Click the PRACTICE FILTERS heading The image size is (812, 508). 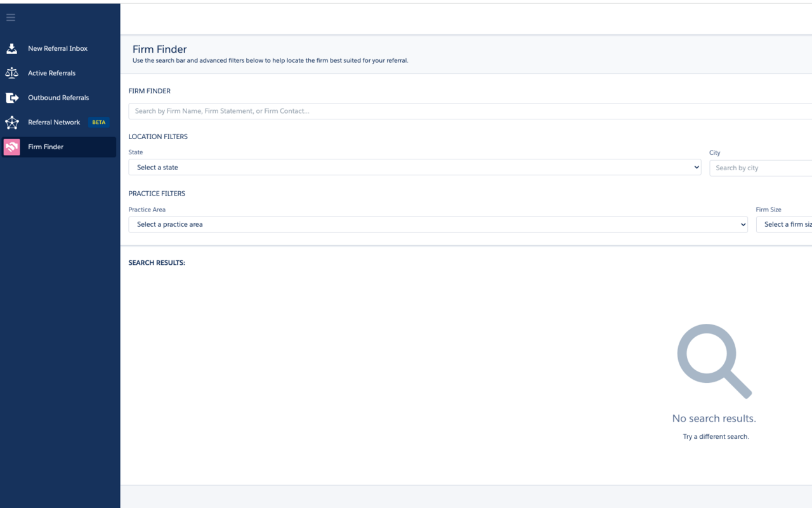(157, 194)
